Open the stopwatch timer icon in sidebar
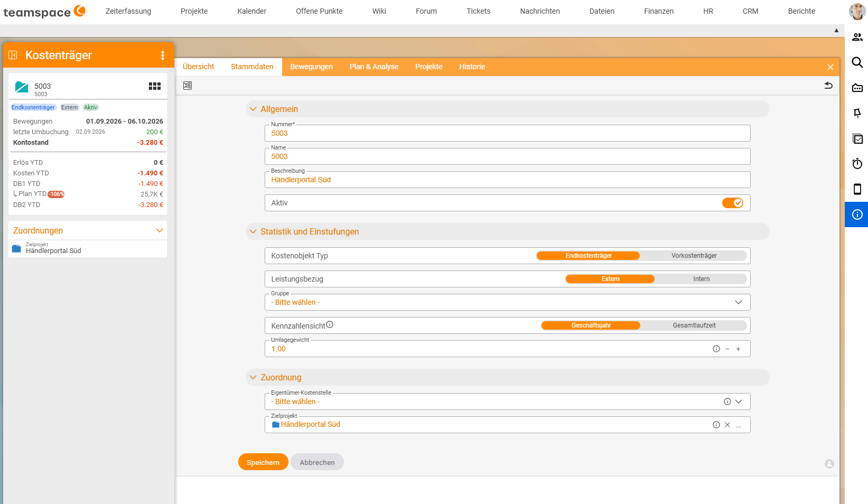Screen dimensions: 868x504 pyautogui.click(x=857, y=164)
